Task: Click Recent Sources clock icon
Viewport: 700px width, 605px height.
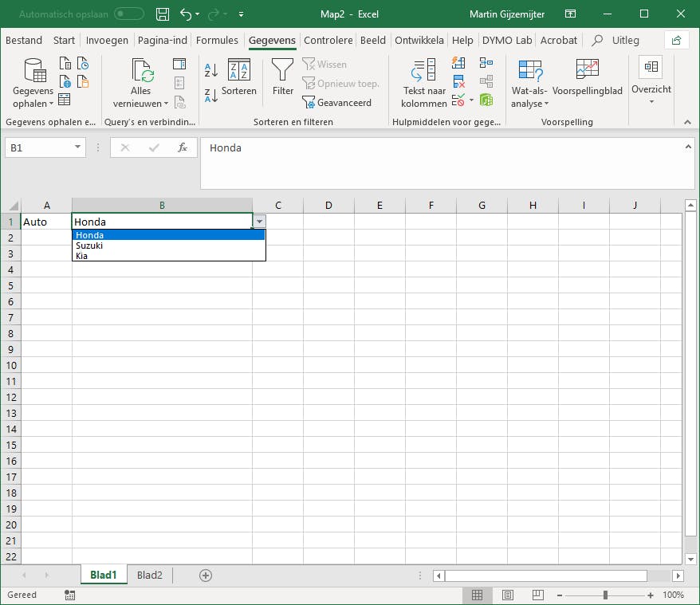Action: pos(83,64)
